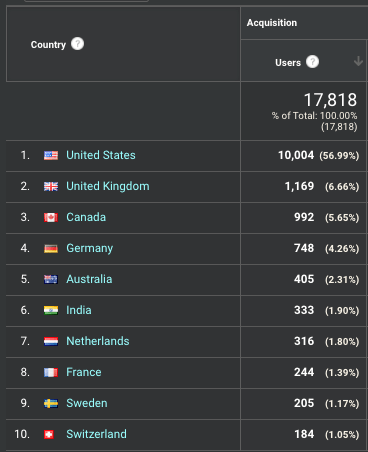Click the United Kingdom flag icon
The height and width of the screenshot is (452, 368).
51,186
